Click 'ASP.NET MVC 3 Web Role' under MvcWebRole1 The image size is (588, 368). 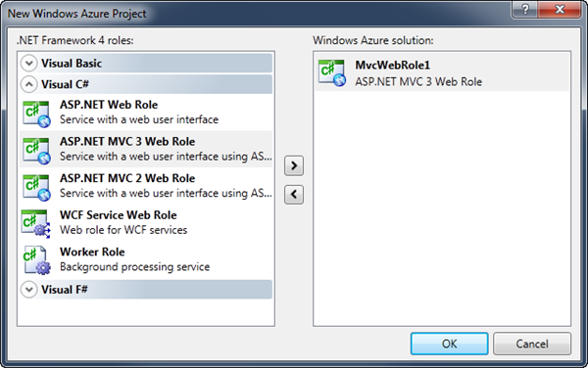(418, 81)
